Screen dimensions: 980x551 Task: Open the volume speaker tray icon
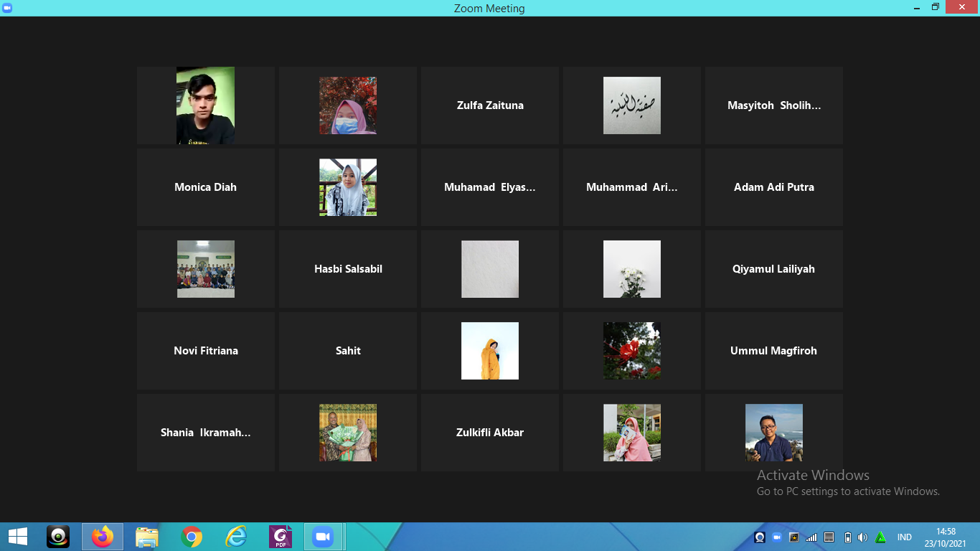click(862, 537)
